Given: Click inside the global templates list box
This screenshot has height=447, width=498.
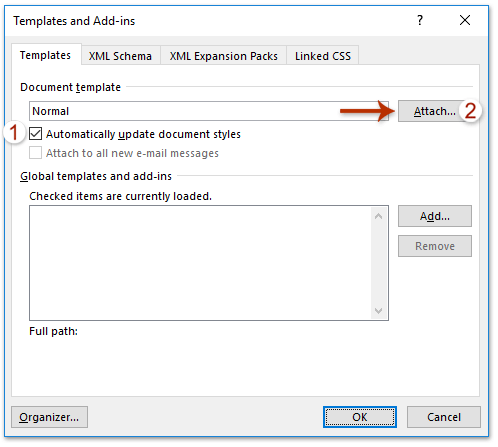Looking at the screenshot, I should click(x=200, y=263).
